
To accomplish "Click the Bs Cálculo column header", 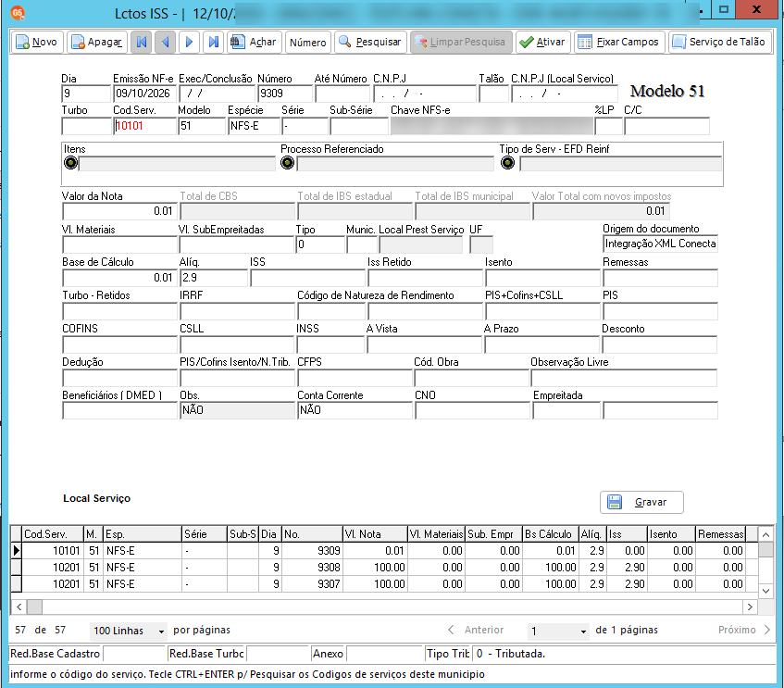I will pos(550,534).
